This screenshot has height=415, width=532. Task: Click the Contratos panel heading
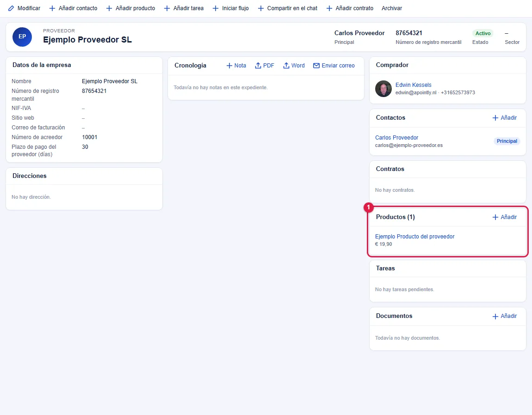click(x=390, y=169)
